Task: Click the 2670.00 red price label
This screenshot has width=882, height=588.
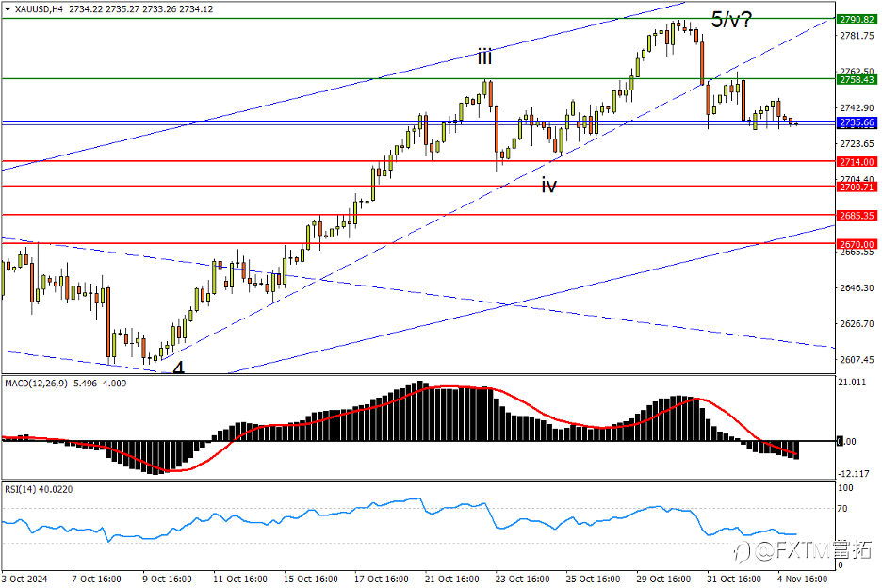Action: [857, 244]
